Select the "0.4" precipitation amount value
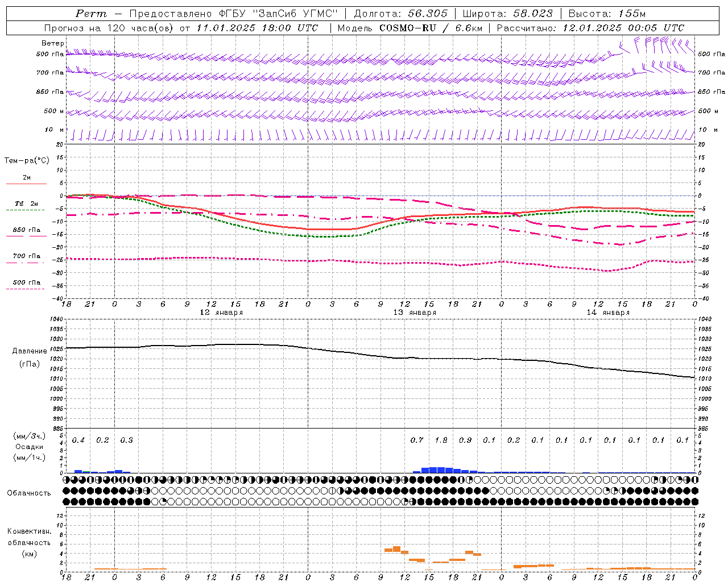 tap(78, 440)
